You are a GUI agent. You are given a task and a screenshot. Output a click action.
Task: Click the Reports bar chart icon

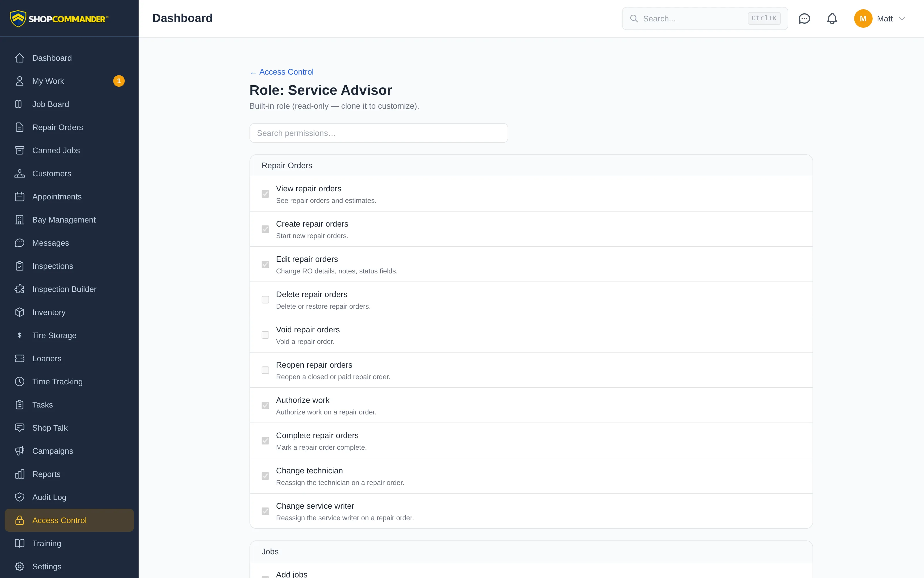[19, 475]
